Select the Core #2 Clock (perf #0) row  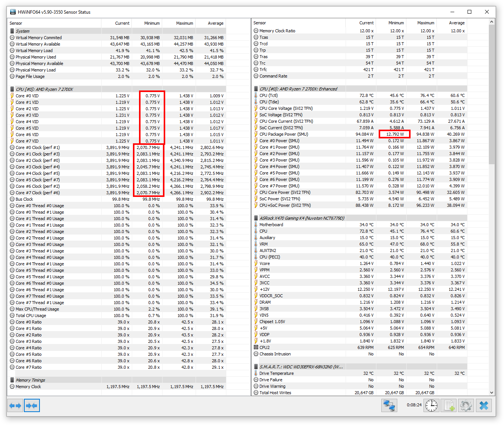(x=117, y=160)
